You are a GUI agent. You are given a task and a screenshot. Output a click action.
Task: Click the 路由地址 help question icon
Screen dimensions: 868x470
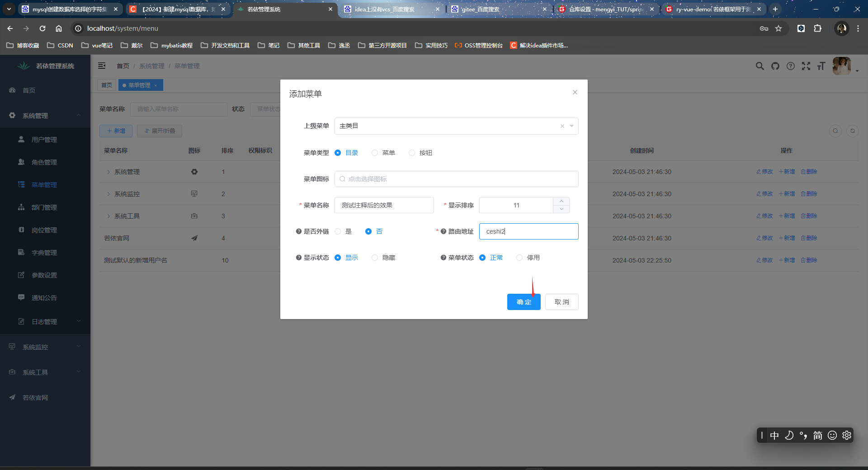pyautogui.click(x=443, y=231)
